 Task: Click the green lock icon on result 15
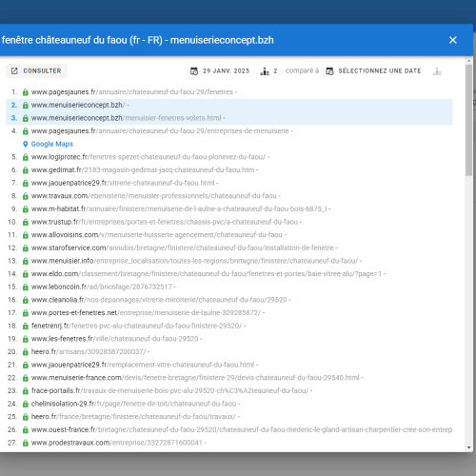point(26,288)
